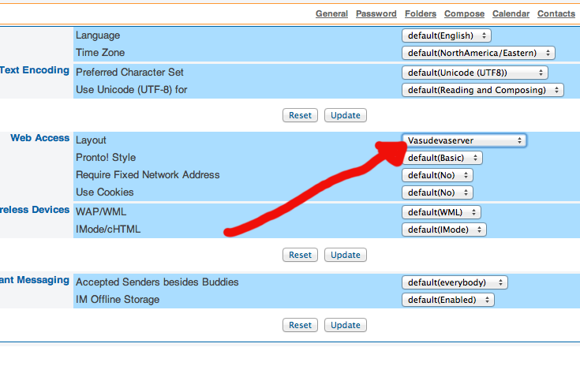Open the Require Fixed Network Address dropdown
Image resolution: width=580 pixels, height=392 pixels.
pyautogui.click(x=437, y=175)
